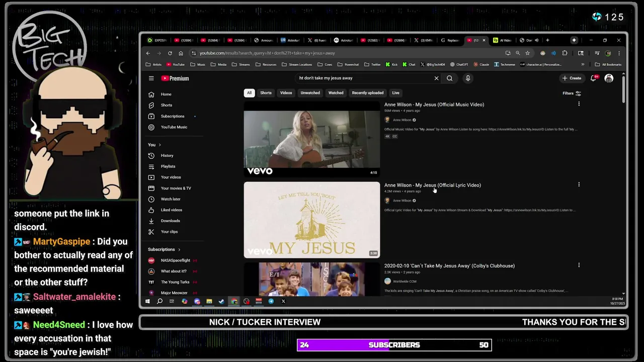The height and width of the screenshot is (362, 644).
Task: Open Colby's Clubhouse video thumbnail
Action: point(312,279)
